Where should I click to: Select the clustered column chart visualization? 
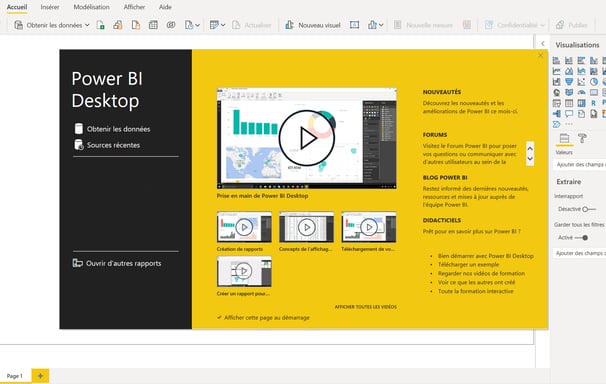coord(594,60)
